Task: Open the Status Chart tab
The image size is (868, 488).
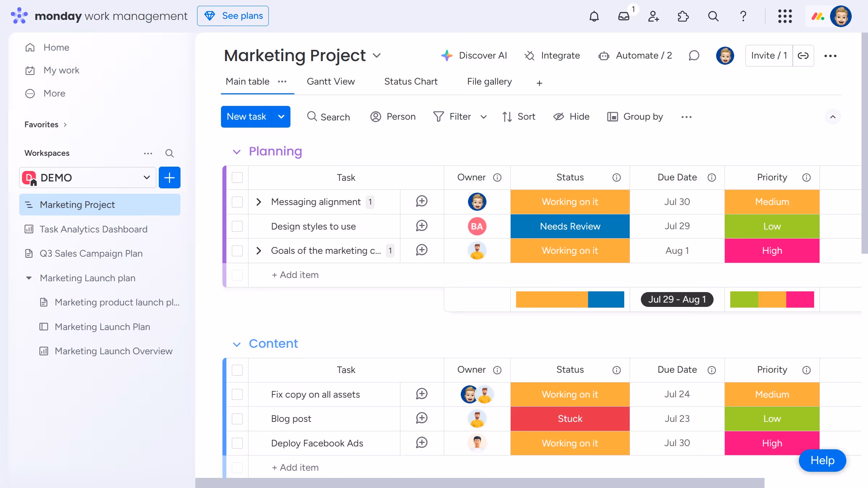Action: 410,82
